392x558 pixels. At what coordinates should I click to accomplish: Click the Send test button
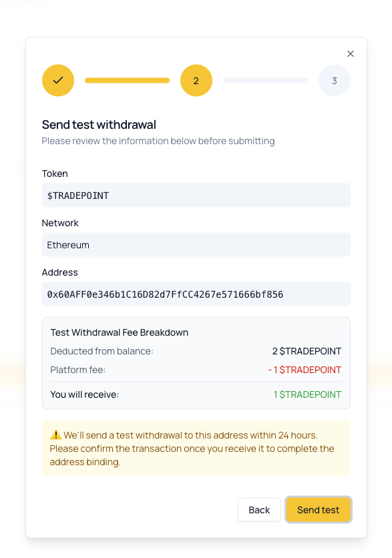[x=319, y=509]
